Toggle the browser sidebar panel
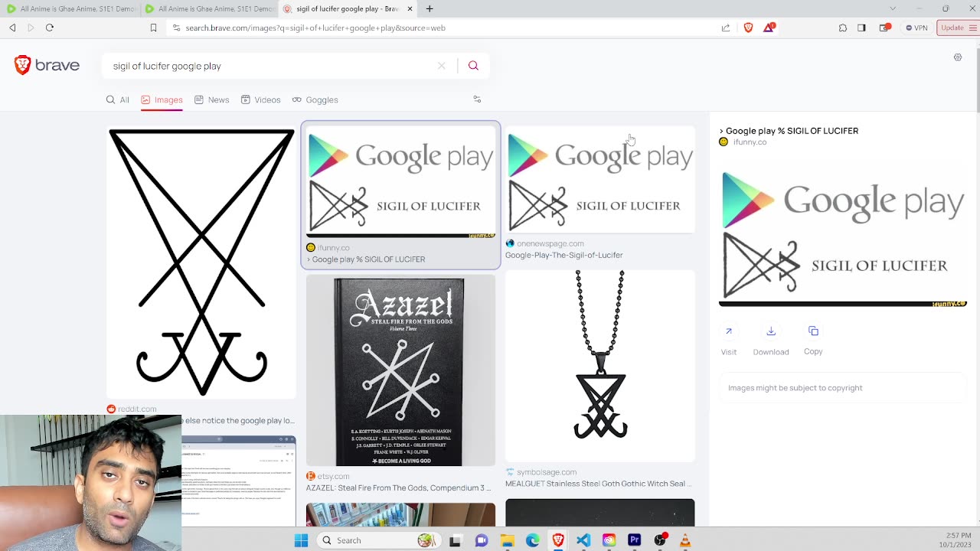Screen dimensions: 980x551 click(x=861, y=28)
